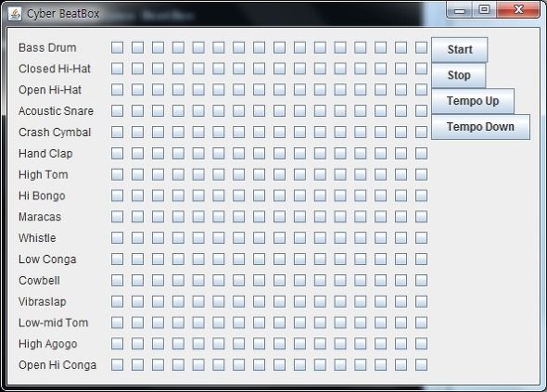Click the Closed Hi-Hat label
The height and width of the screenshot is (392, 547).
click(x=55, y=69)
